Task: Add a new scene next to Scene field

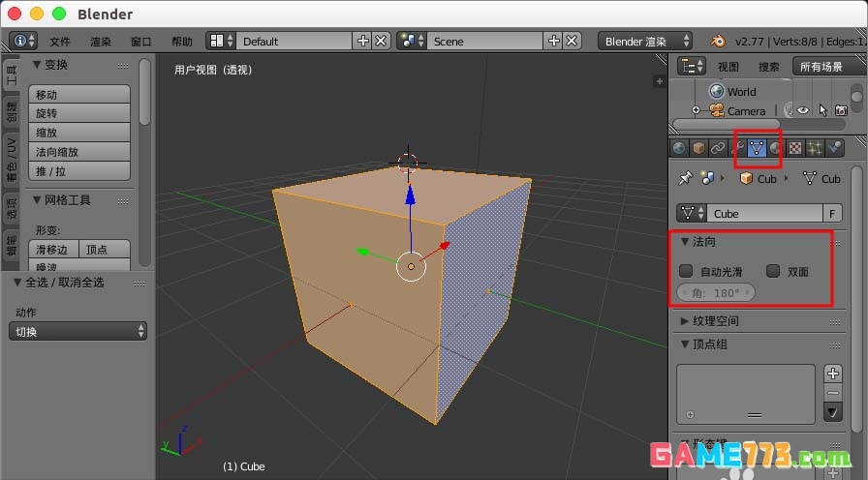Action: pyautogui.click(x=554, y=41)
